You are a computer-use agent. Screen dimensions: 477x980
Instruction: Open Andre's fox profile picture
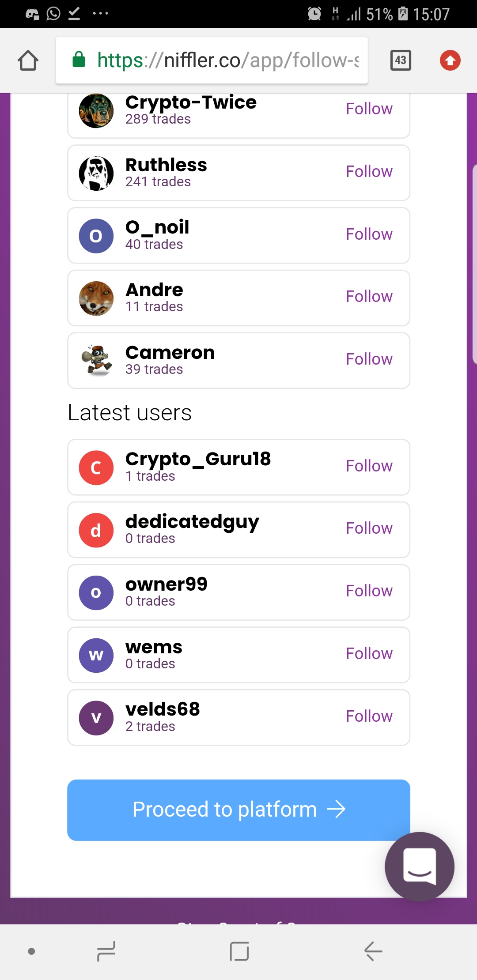(x=96, y=298)
